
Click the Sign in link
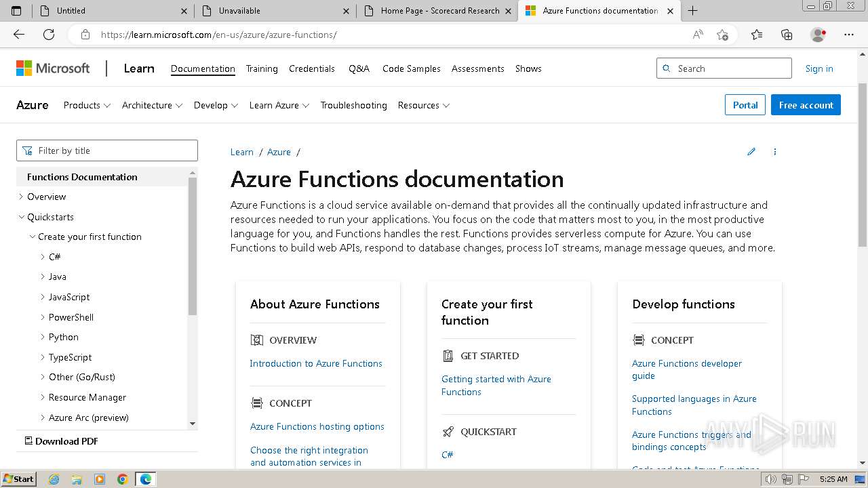coord(819,68)
